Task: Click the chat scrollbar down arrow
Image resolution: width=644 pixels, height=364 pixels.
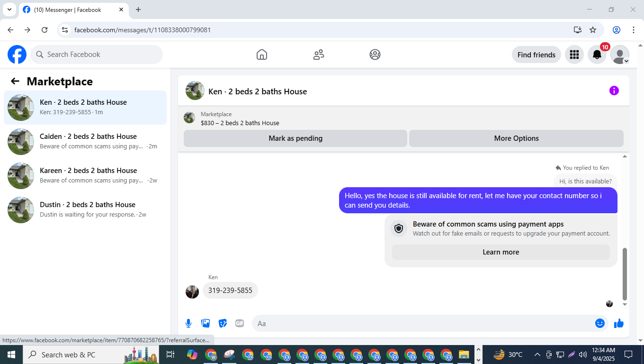Action: [x=625, y=304]
